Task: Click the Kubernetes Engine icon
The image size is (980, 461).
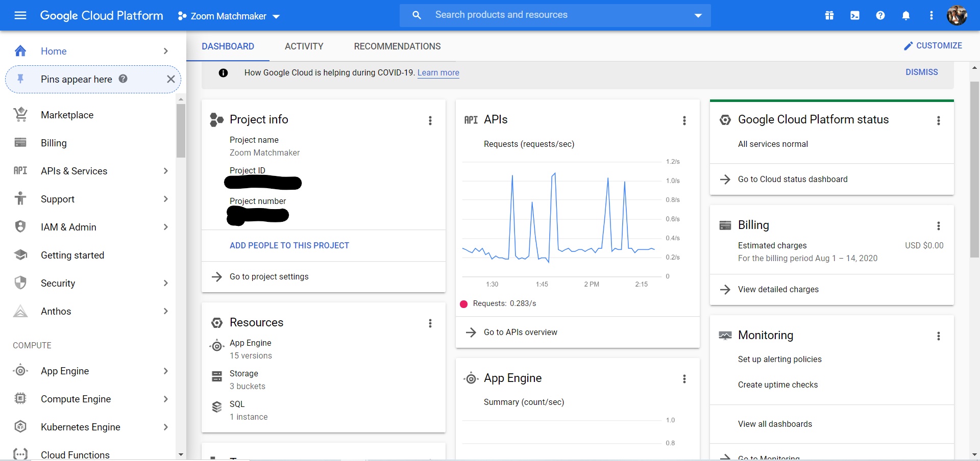Action: [x=20, y=427]
